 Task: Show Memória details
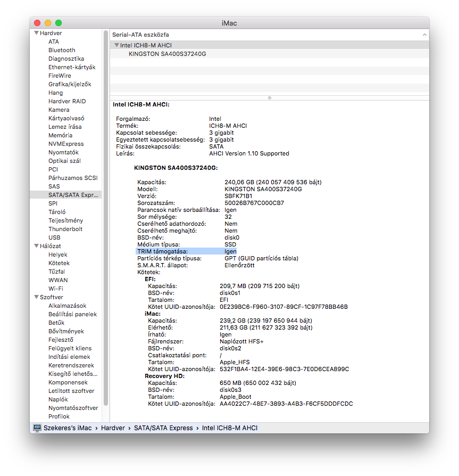point(60,135)
